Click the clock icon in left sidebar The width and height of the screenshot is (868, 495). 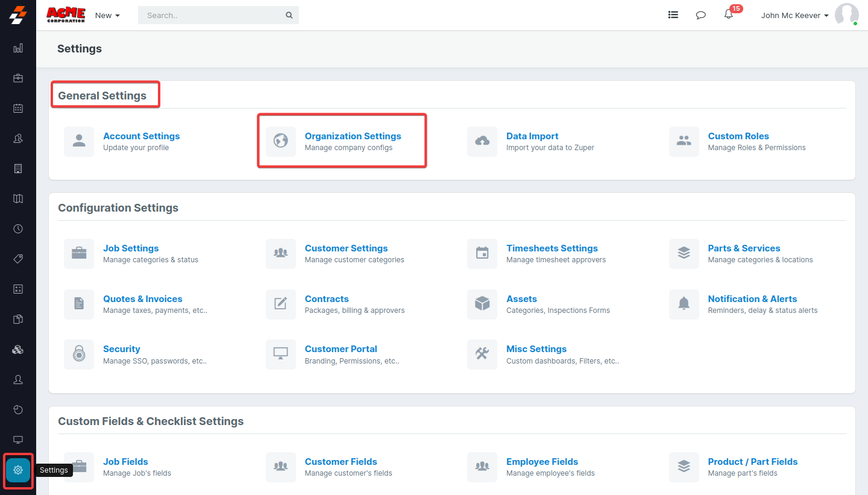point(18,229)
